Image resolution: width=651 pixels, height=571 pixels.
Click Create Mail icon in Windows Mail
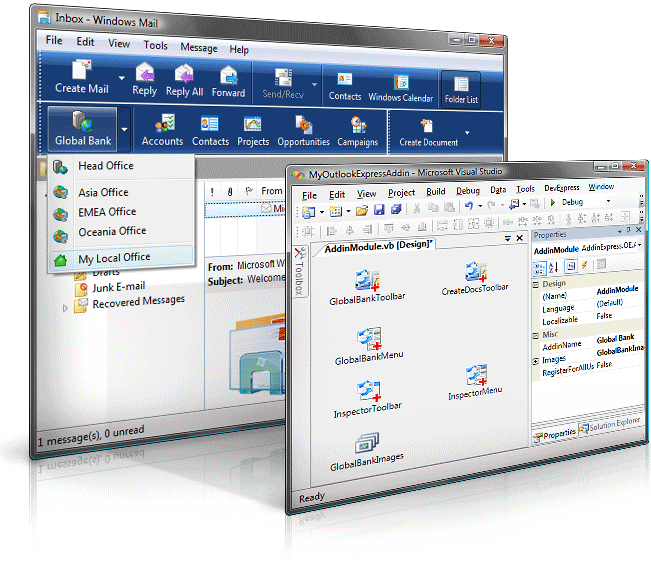tap(82, 69)
